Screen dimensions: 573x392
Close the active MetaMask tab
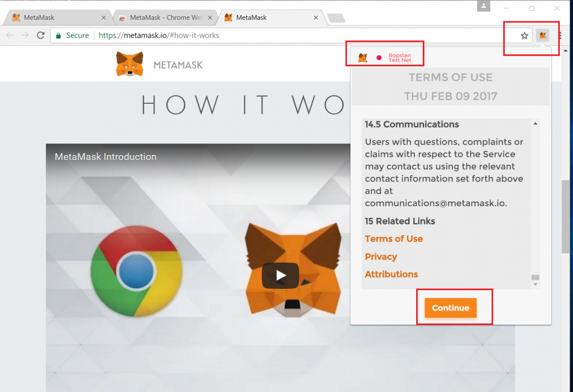[315, 17]
